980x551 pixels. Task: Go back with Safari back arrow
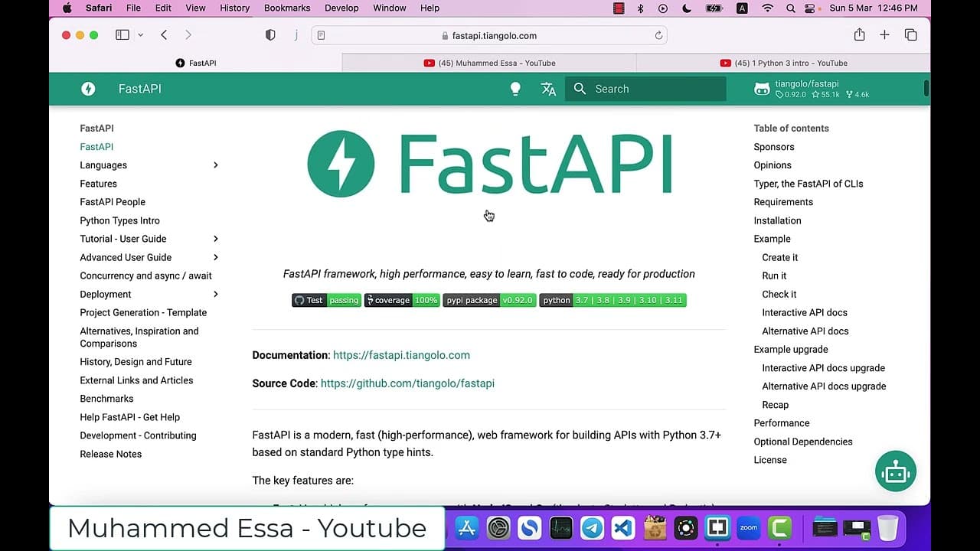point(164,35)
